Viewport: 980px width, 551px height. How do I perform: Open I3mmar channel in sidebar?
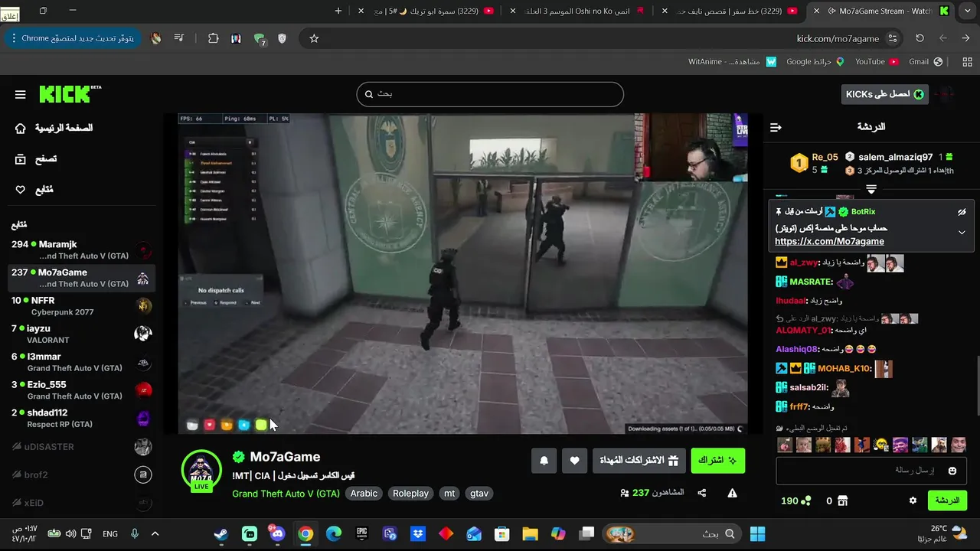coord(81,362)
